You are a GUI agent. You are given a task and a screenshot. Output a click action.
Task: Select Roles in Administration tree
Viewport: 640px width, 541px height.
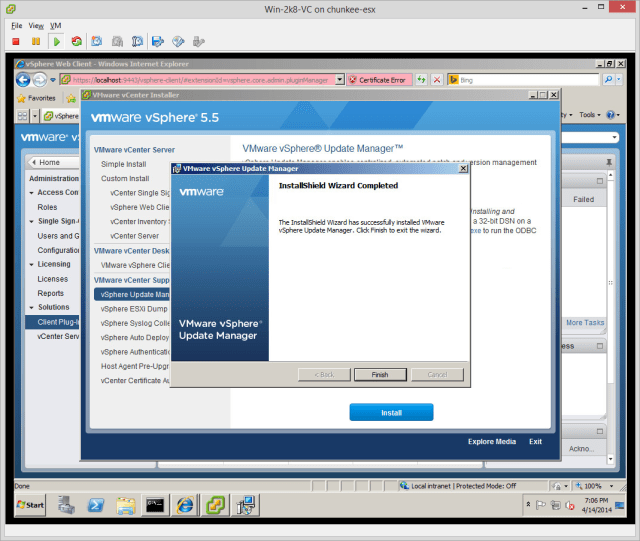tap(47, 207)
